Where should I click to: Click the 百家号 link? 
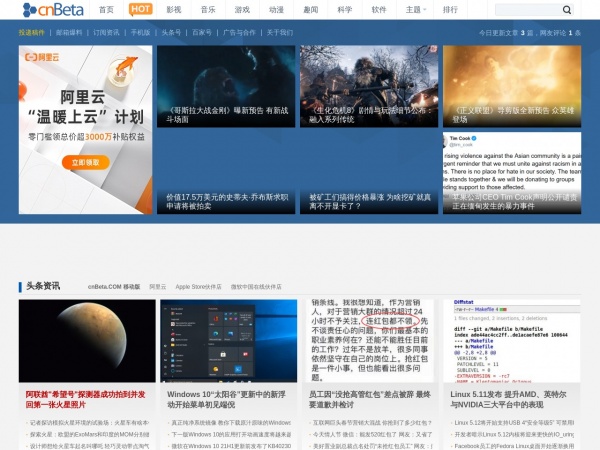click(202, 33)
